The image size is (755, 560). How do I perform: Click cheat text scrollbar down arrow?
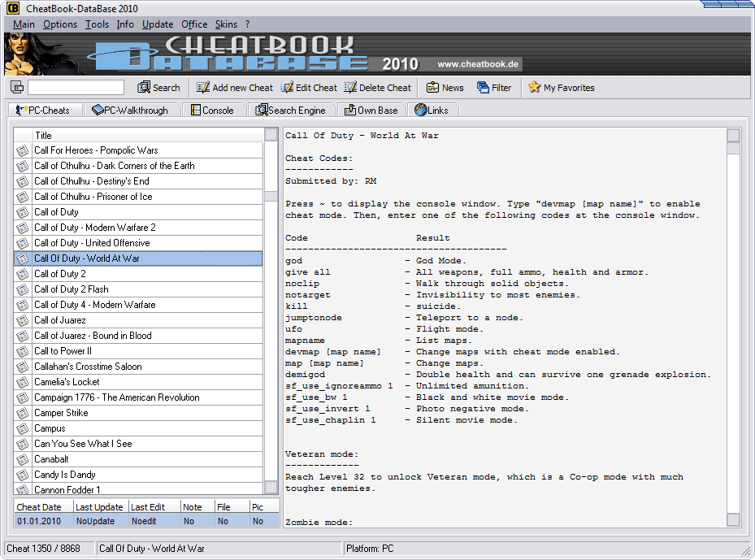click(x=733, y=519)
